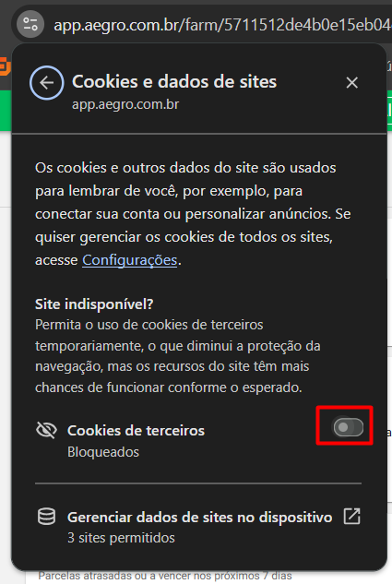Close the Cookies e dados de sites popup
The width and height of the screenshot is (392, 584).
351,83
